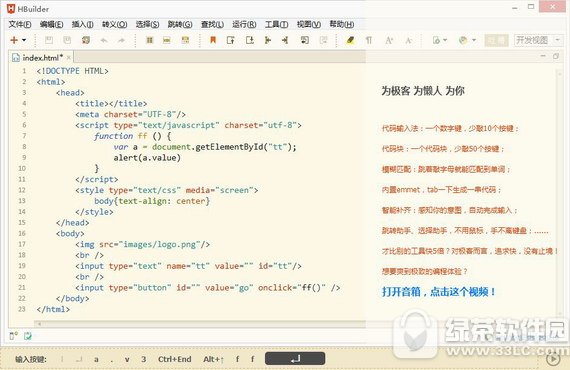Click the Redo arrow icon

tap(121, 40)
